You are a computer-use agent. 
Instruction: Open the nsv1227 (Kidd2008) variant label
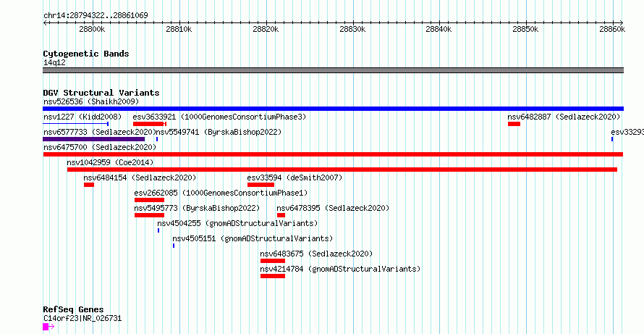[82, 117]
